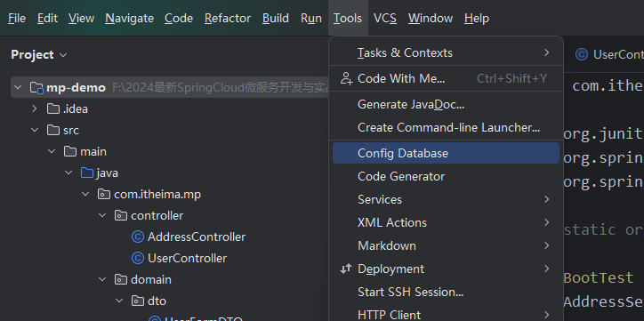Open the XML Actions submenu
Viewport: 644px width, 321px height.
point(446,222)
